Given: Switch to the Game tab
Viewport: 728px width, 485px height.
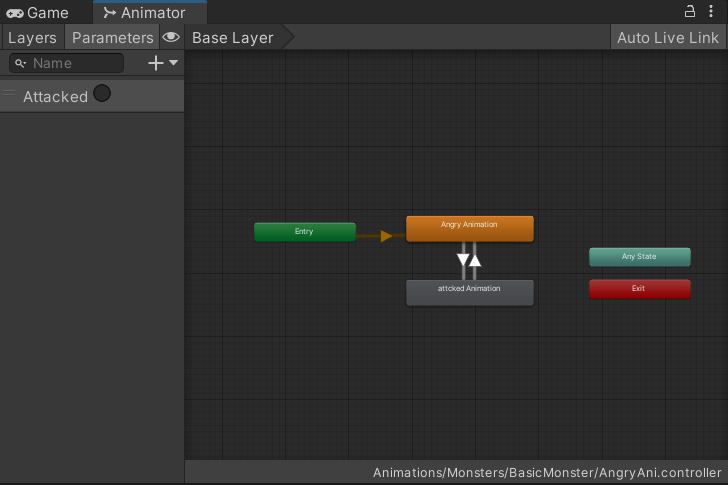Looking at the screenshot, I should (x=37, y=13).
